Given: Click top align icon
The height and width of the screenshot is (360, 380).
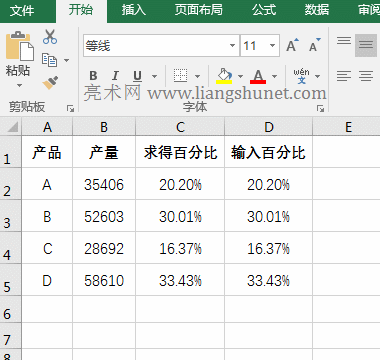Looking at the screenshot, I should 344,41.
